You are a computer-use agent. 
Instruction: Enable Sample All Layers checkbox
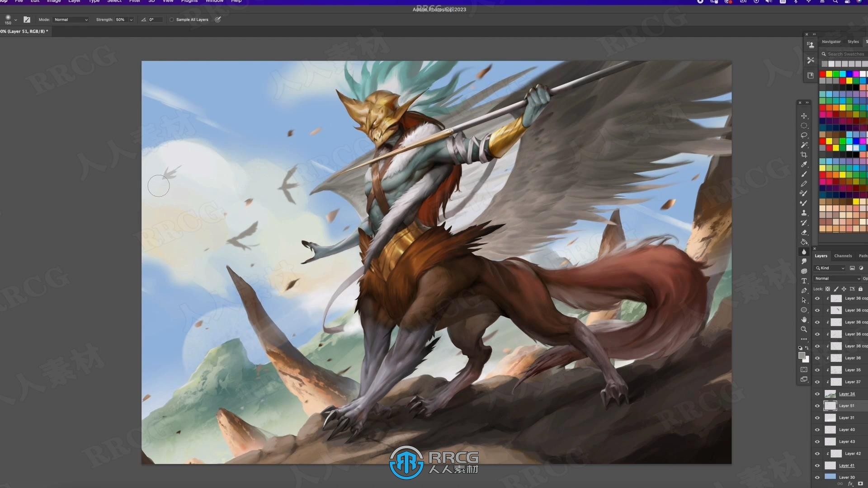coord(171,19)
